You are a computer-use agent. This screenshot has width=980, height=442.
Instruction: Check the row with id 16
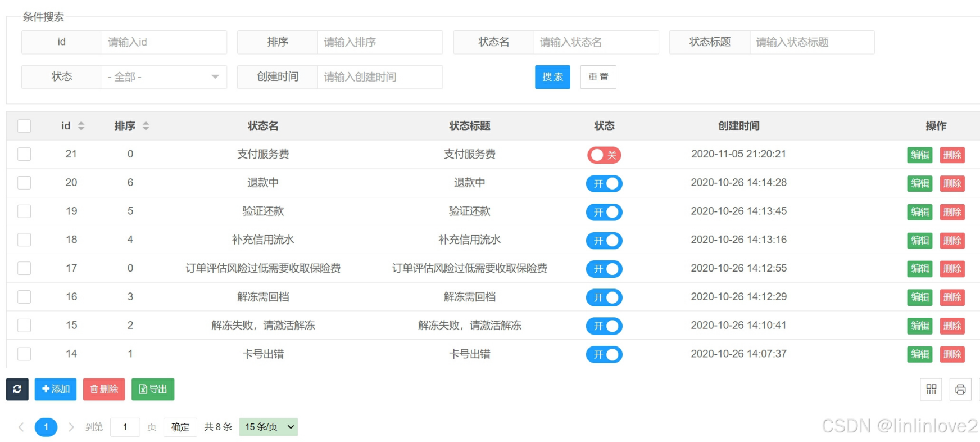(24, 297)
